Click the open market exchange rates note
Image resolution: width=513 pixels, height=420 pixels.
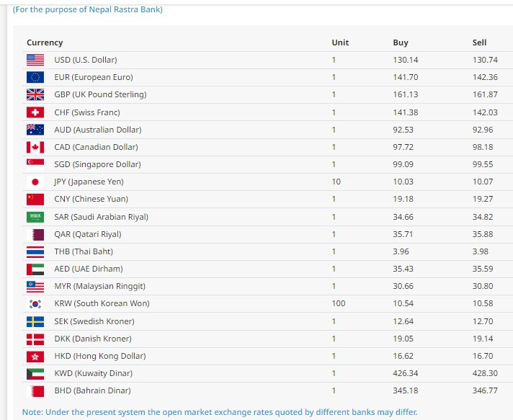220,412
